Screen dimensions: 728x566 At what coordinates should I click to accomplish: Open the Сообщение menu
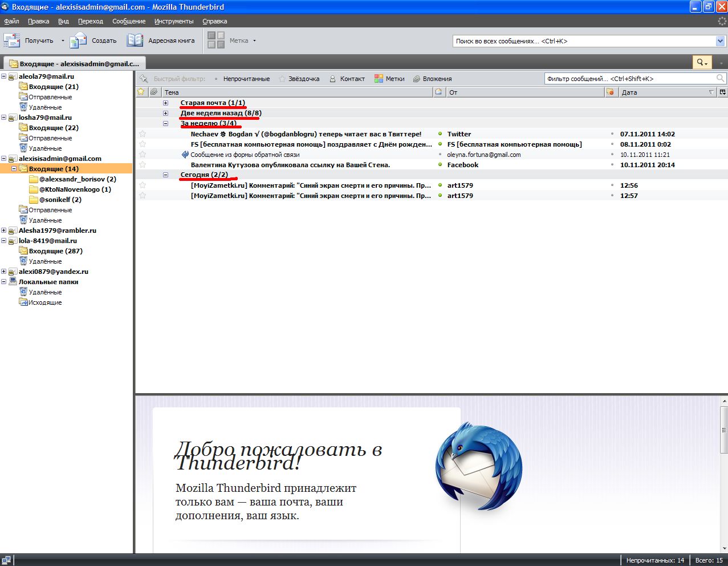click(129, 21)
